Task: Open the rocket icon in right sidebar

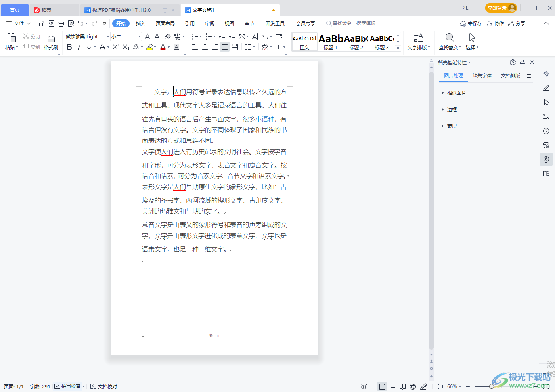Action: pos(546,74)
